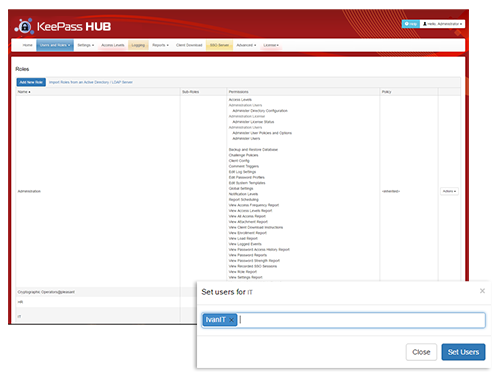Viewport: 500px width, 379px height.
Task: Click the Close button in dialog
Action: click(x=421, y=352)
